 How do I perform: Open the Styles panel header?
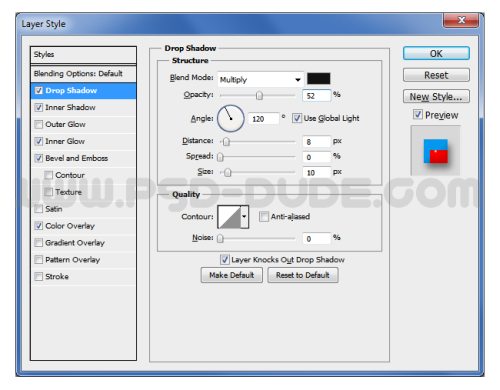pyautogui.click(x=83, y=55)
